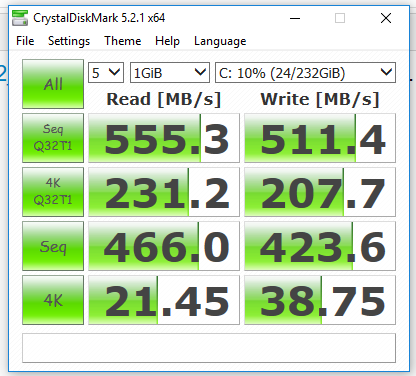Open the Theme menu
416x376 pixels.
(x=123, y=41)
